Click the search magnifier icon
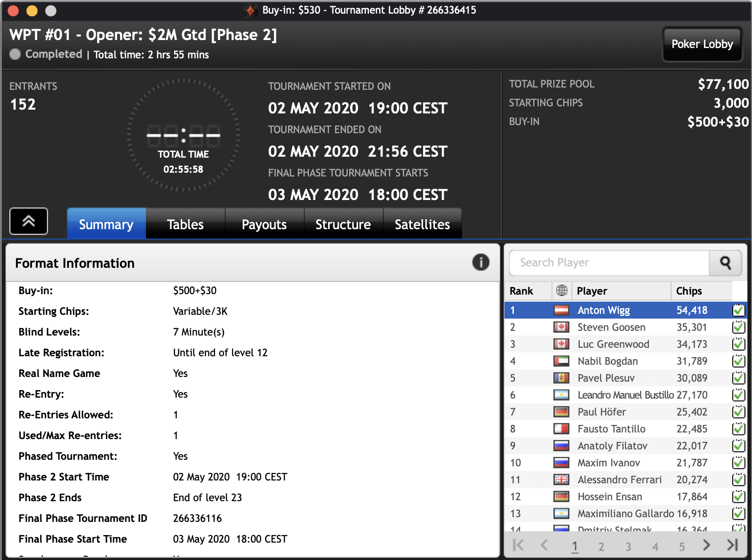752x560 pixels. click(x=725, y=263)
